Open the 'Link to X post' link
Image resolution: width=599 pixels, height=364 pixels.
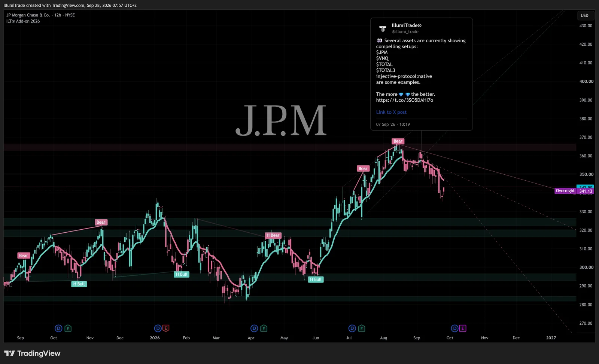391,112
